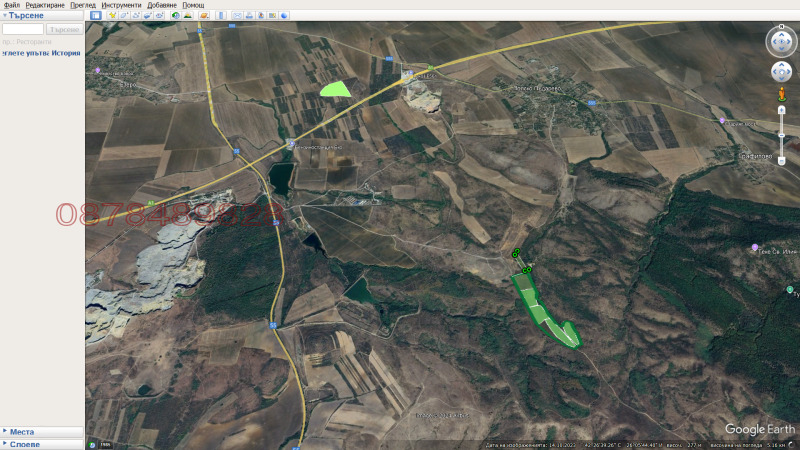800x450 pixels.
Task: Open the ruler measurement tool
Action: pos(221,16)
